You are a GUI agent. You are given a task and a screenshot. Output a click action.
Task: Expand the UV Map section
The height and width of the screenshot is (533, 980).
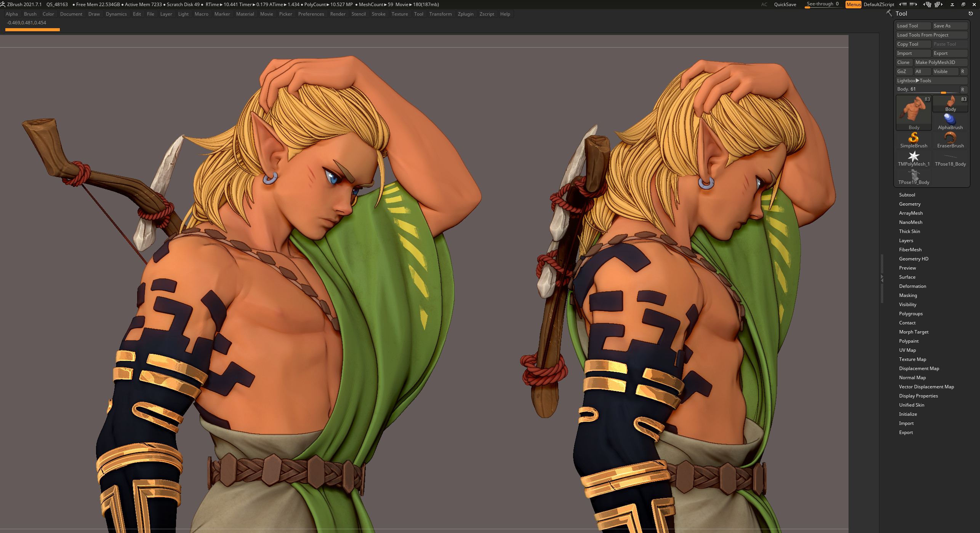[x=907, y=350]
